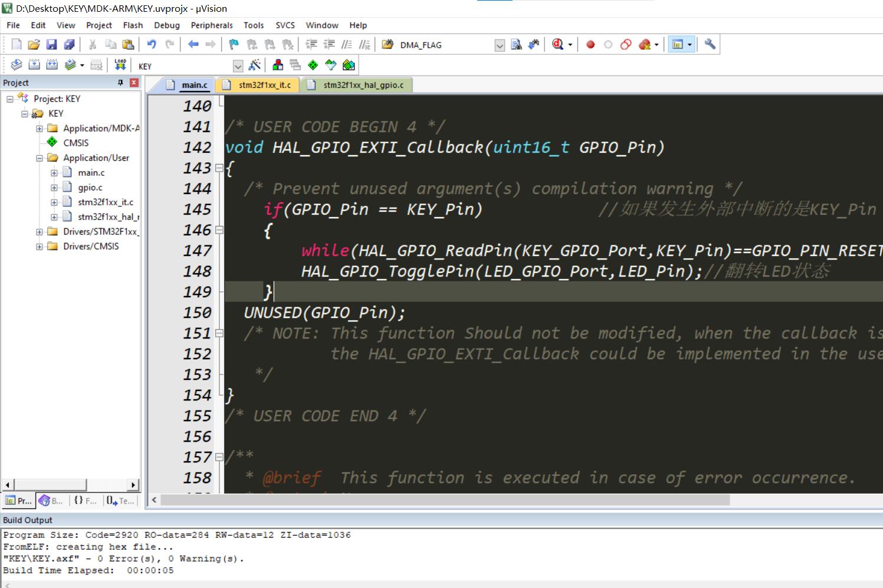Switch to the stm32f1xx_hal_gpio.c tab
The image size is (883, 588).
tap(357, 85)
